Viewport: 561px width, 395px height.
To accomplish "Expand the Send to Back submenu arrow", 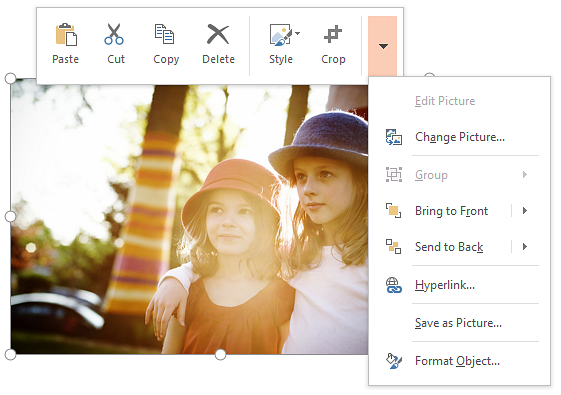I will click(525, 247).
